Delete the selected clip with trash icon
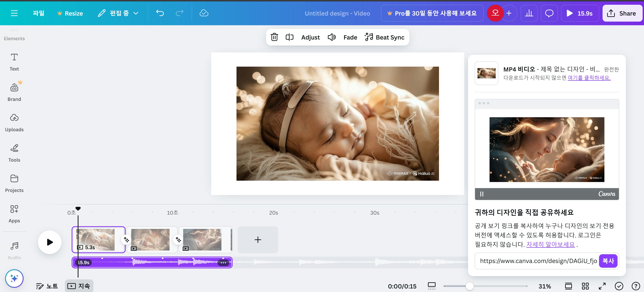Image resolution: width=644 pixels, height=292 pixels. [x=274, y=37]
